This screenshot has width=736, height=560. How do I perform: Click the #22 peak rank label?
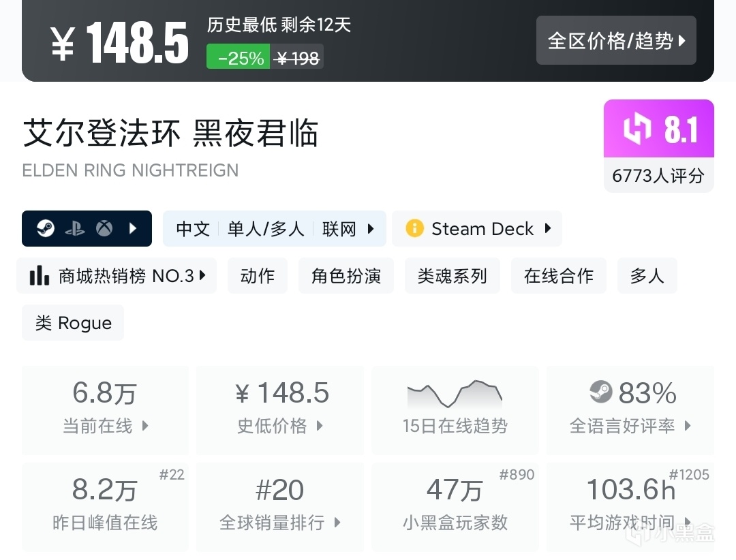(172, 475)
